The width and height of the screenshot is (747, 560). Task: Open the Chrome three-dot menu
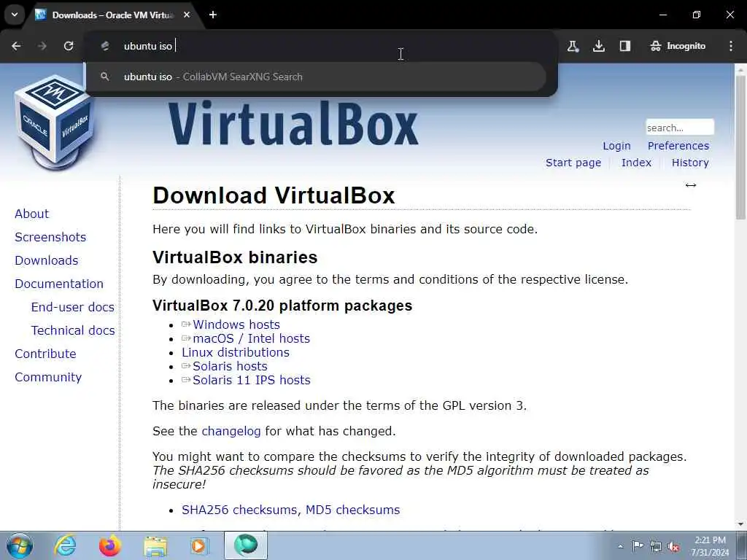(x=731, y=46)
